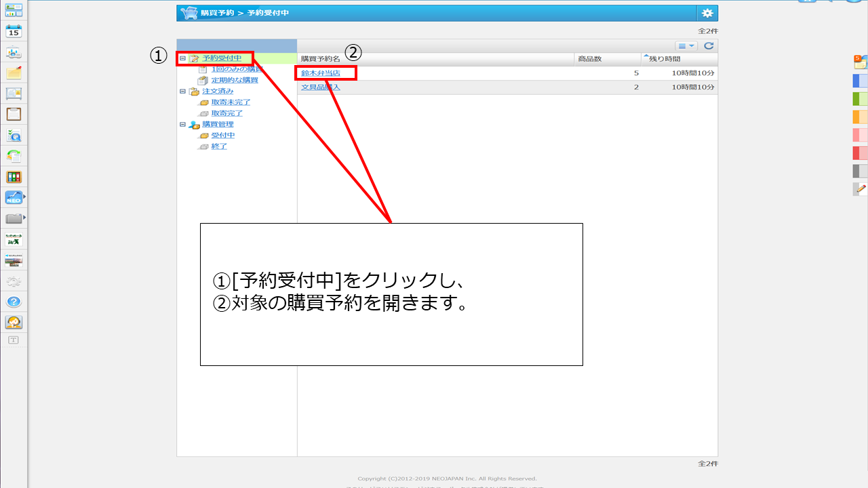Select 定期的な購買 in the tree
The height and width of the screenshot is (488, 868).
[235, 80]
